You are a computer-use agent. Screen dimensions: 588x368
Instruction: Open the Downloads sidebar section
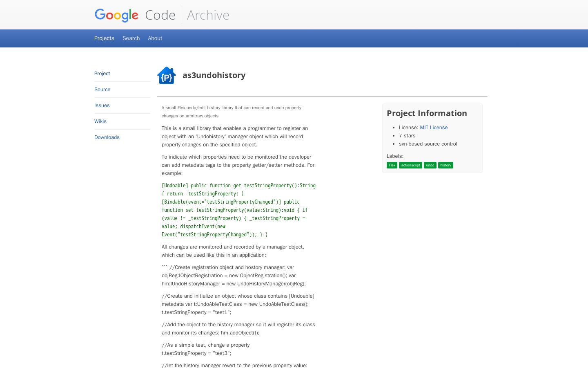pos(107,137)
